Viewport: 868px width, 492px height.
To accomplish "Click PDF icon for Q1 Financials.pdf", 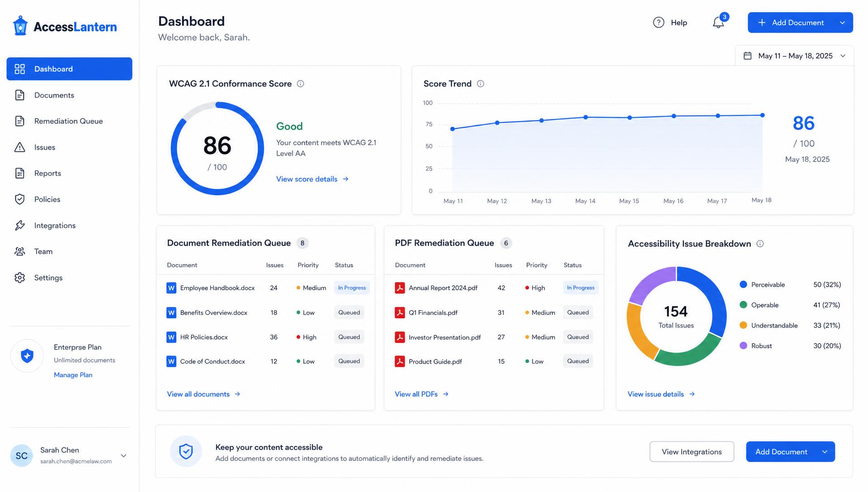I will [400, 312].
